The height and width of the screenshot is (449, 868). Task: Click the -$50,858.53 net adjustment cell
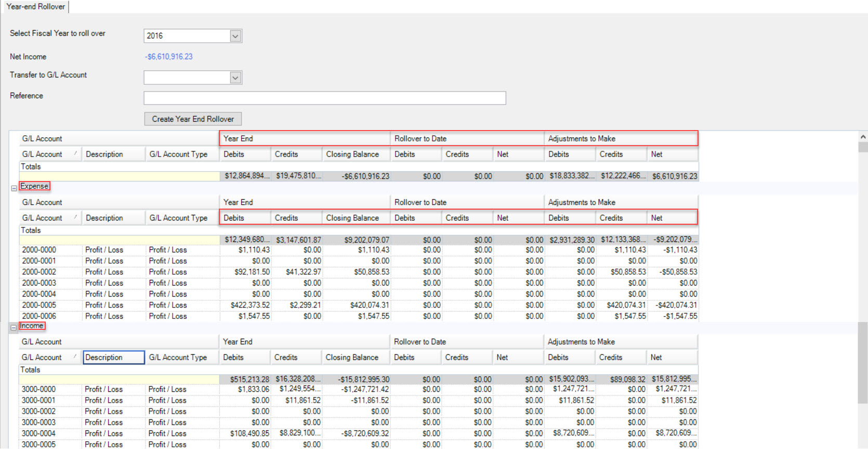pos(673,272)
